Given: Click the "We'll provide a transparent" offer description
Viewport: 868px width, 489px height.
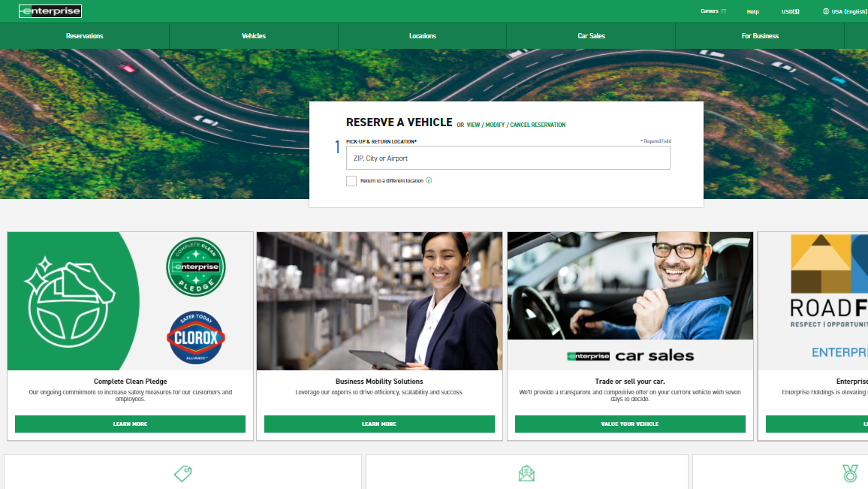Looking at the screenshot, I should click(x=630, y=395).
